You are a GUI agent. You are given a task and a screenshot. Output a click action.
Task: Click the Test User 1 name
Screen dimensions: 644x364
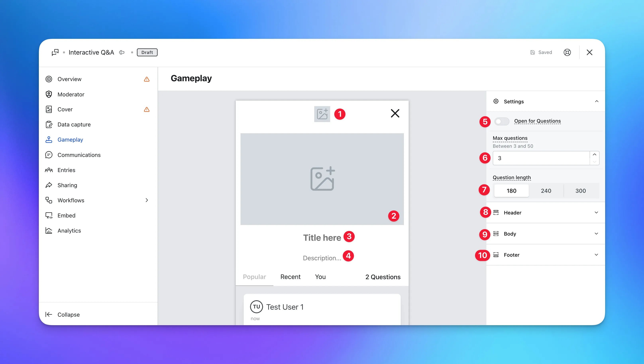pyautogui.click(x=285, y=307)
